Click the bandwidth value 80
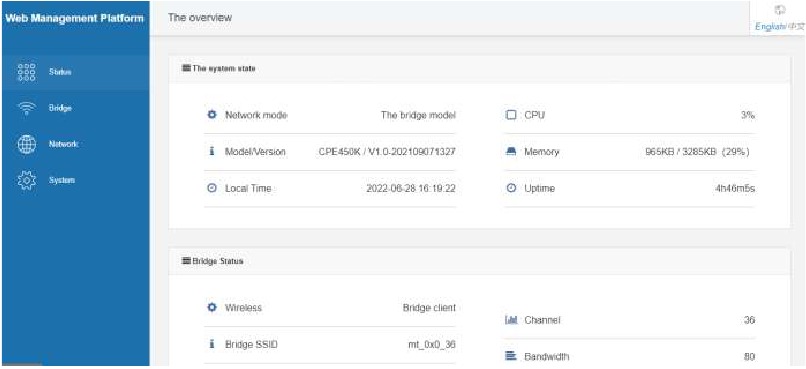Screen dimensions: 806x369 (749, 356)
